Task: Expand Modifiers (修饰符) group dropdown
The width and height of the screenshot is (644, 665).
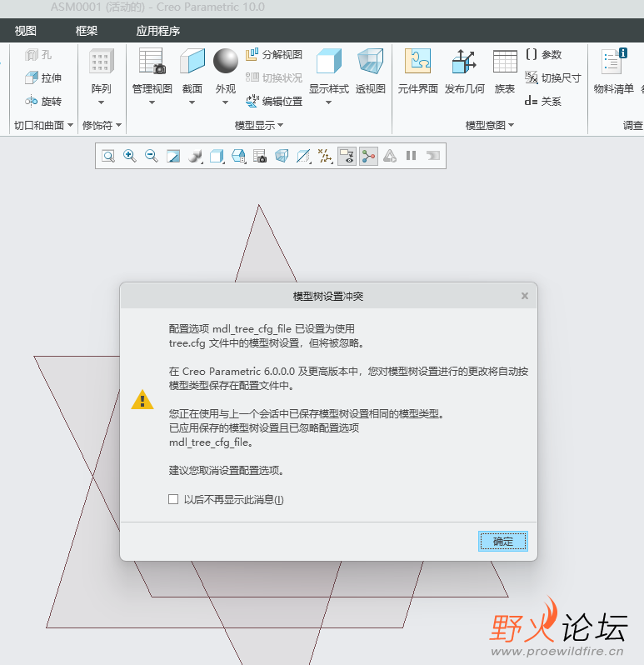Action: (102, 125)
